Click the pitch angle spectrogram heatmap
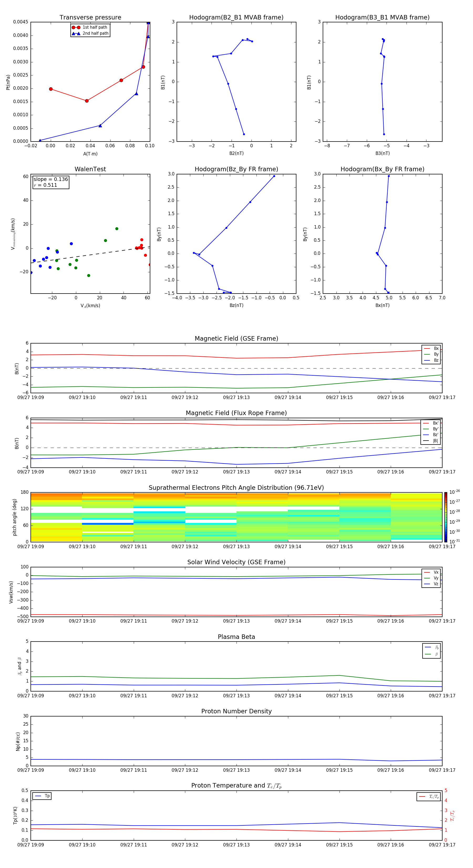473x868 pixels. pyautogui.click(x=236, y=517)
